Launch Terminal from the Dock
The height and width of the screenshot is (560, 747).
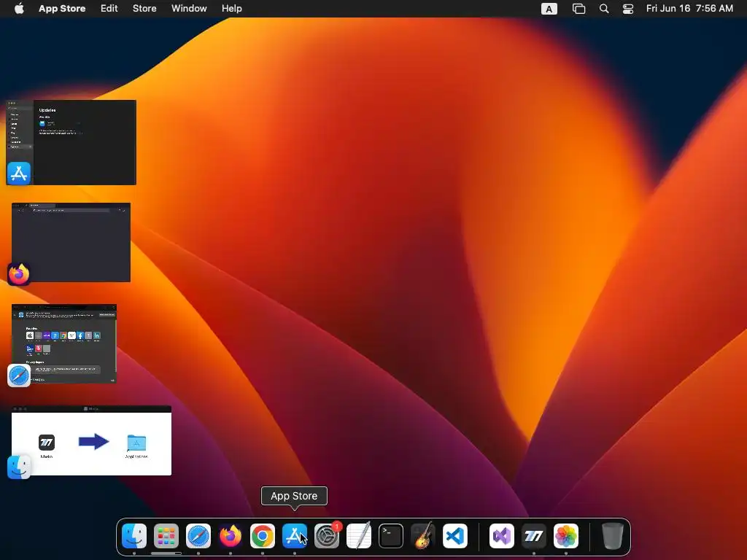pyautogui.click(x=391, y=536)
